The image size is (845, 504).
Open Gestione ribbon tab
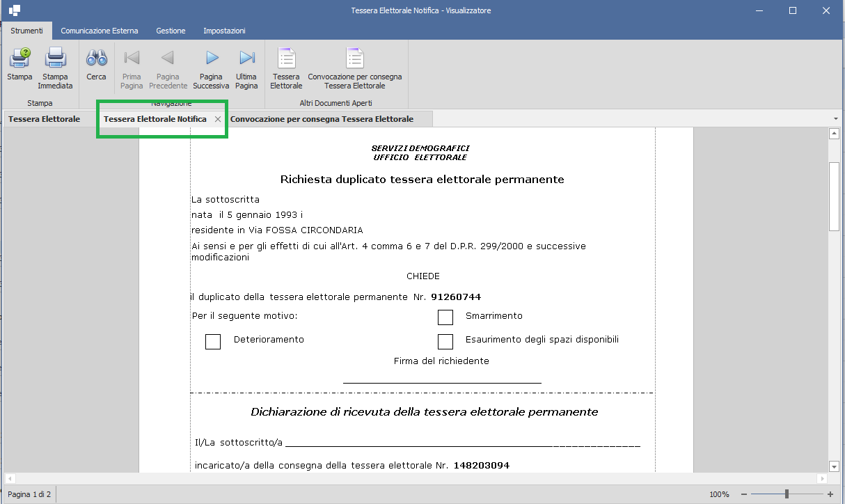tap(171, 31)
